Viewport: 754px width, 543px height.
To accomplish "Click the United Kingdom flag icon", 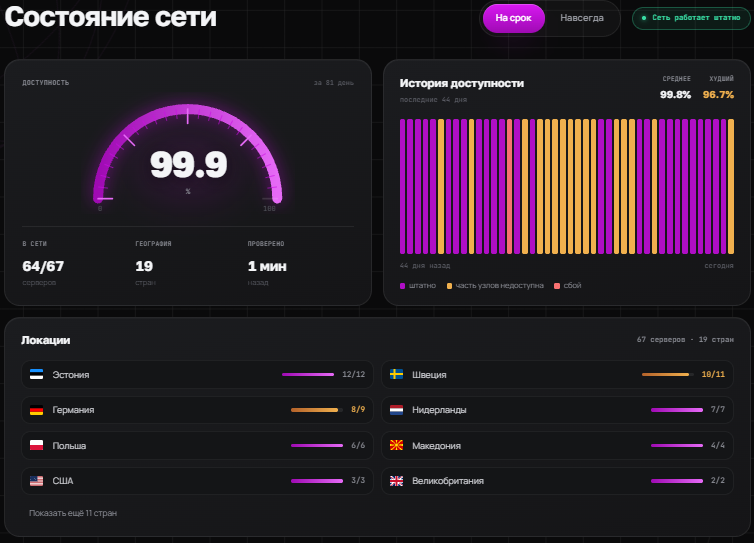I will point(396,480).
